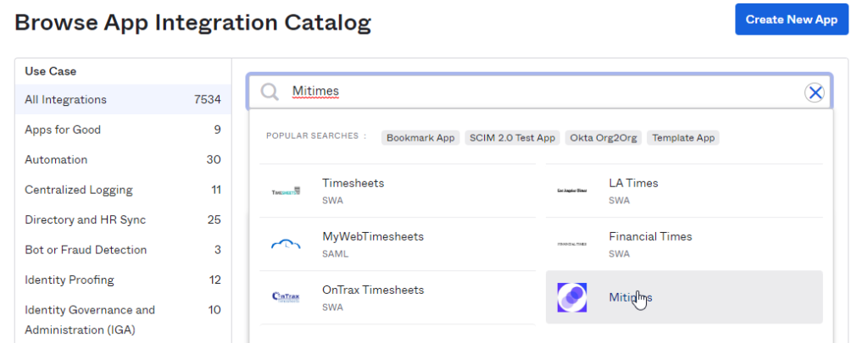The width and height of the screenshot is (868, 343).
Task: Select the SCIM 2.0 Test App chip
Action: (512, 137)
